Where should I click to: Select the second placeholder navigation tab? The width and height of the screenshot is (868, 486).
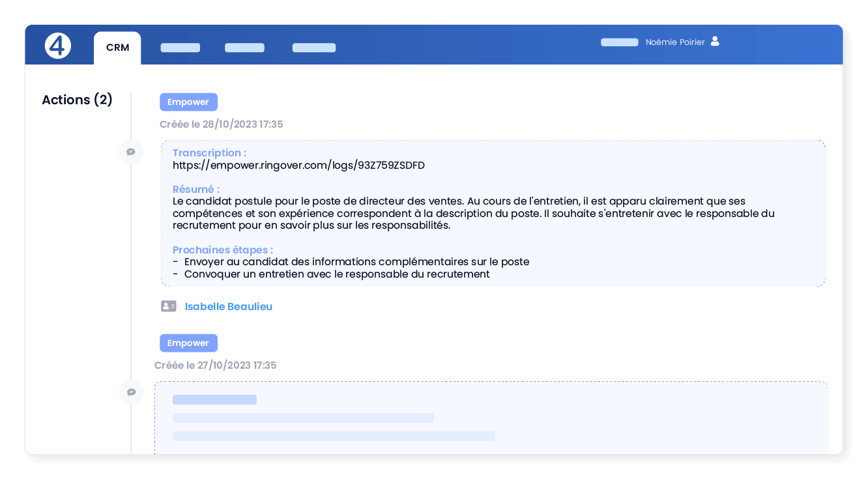point(244,47)
